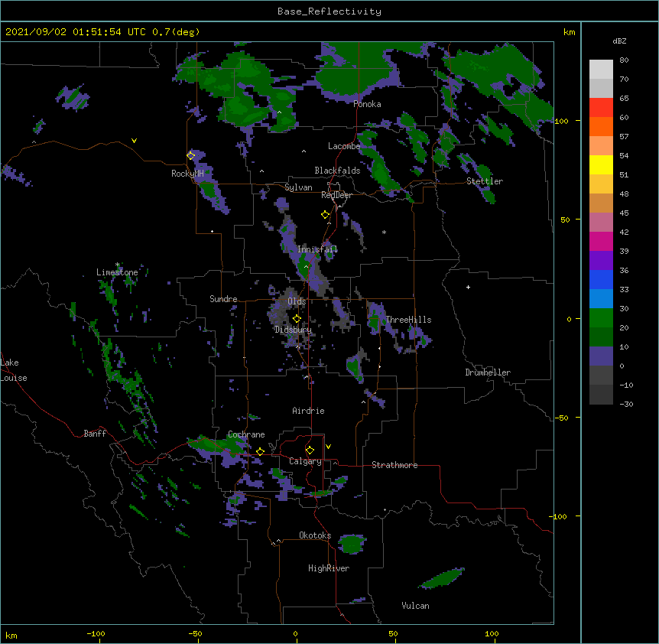Click the purple 10 dBZ legend swatch
The width and height of the screenshot is (659, 644).
[601, 356]
